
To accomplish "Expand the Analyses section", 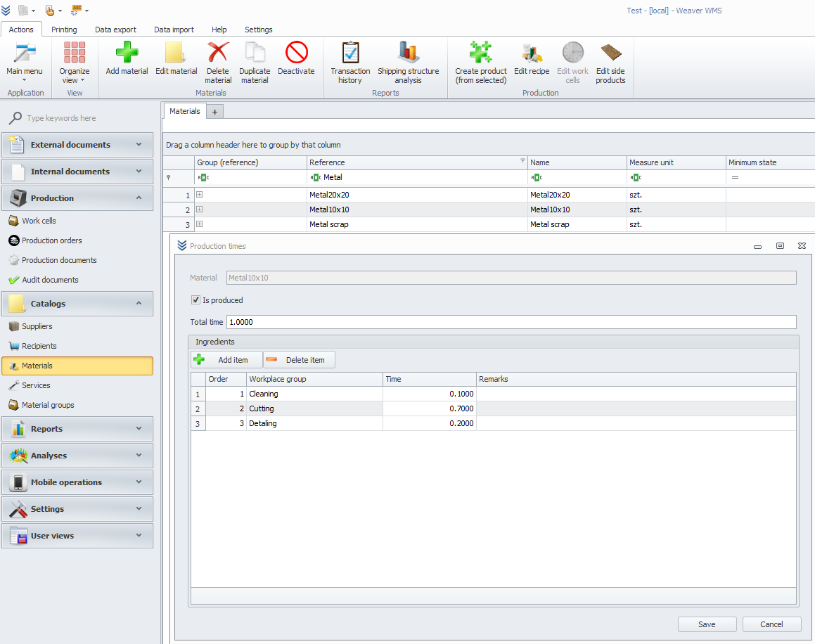I will 77,456.
